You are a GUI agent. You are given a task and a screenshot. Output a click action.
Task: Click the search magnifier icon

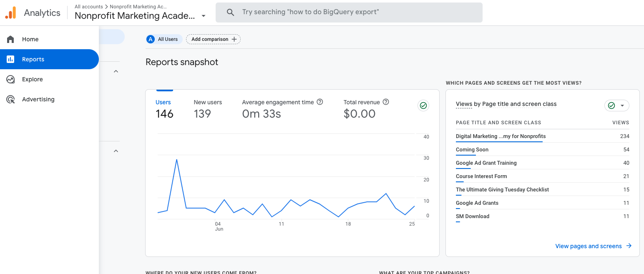pyautogui.click(x=230, y=13)
